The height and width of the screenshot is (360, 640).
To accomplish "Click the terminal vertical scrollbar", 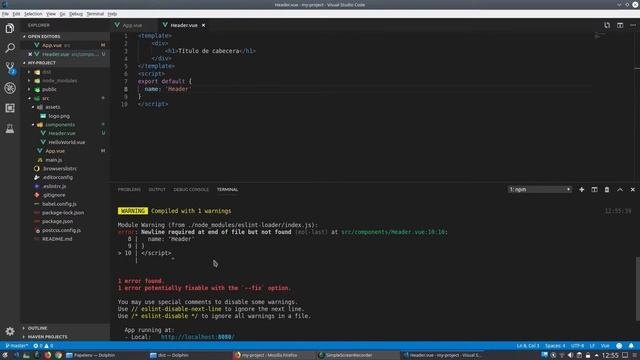I will point(638,288).
